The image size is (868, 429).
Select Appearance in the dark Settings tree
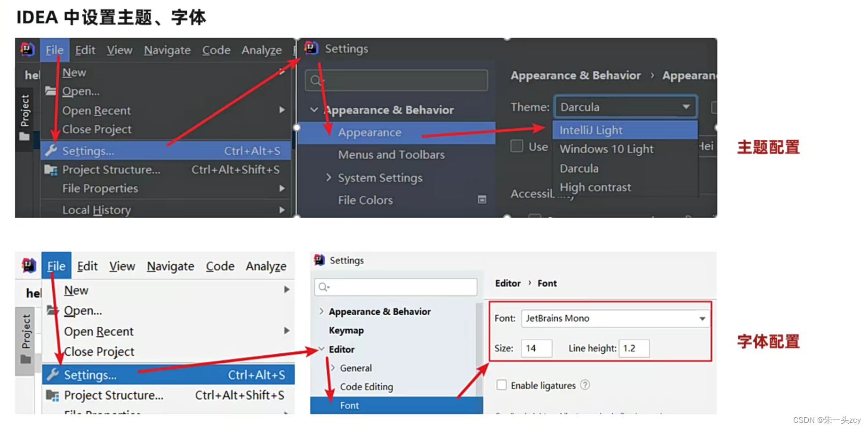tap(396, 133)
